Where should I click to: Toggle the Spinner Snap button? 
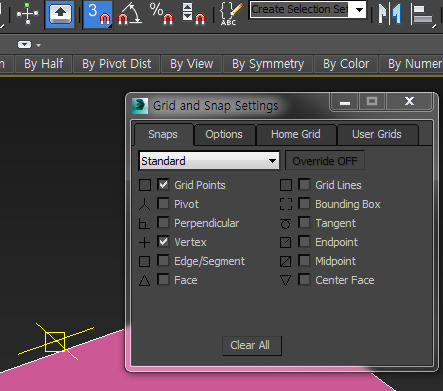point(193,14)
